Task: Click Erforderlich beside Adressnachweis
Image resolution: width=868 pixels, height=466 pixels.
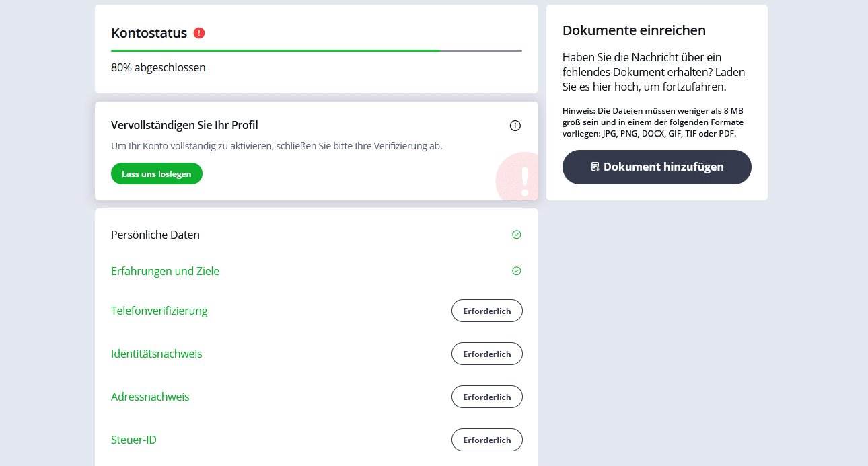Action: [486, 397]
